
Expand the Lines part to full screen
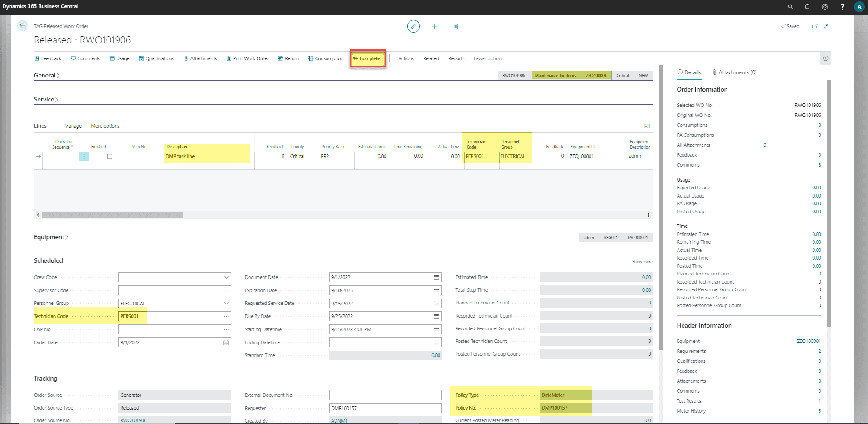(x=647, y=126)
